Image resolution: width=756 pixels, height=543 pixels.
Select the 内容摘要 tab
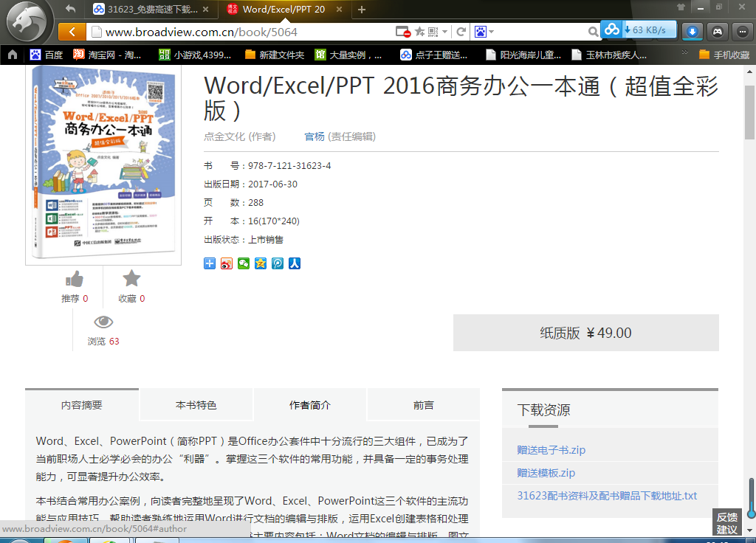pyautogui.click(x=82, y=405)
